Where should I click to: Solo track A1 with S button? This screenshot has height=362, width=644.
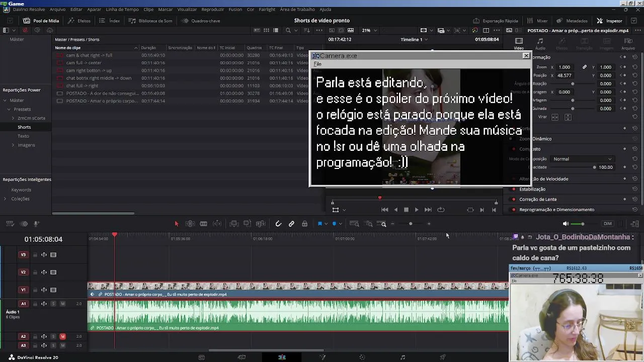click(53, 304)
